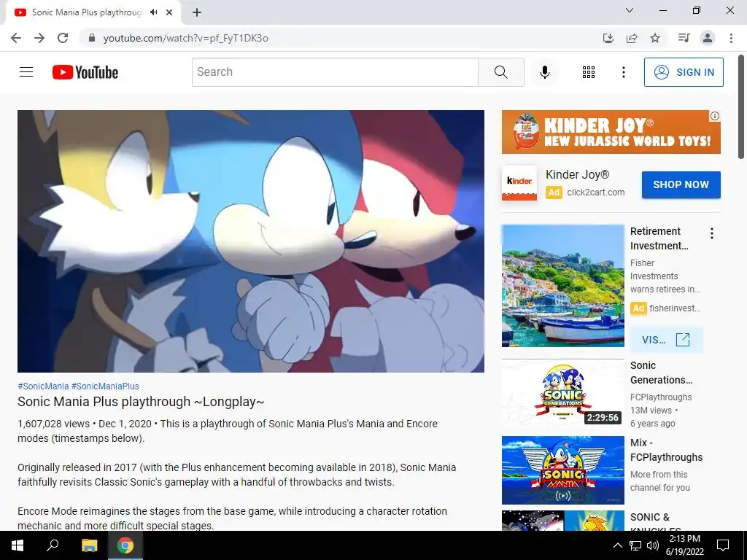Open the Sonic Generations video thumbnail
Viewport: 747px width, 560px height.
562,393
